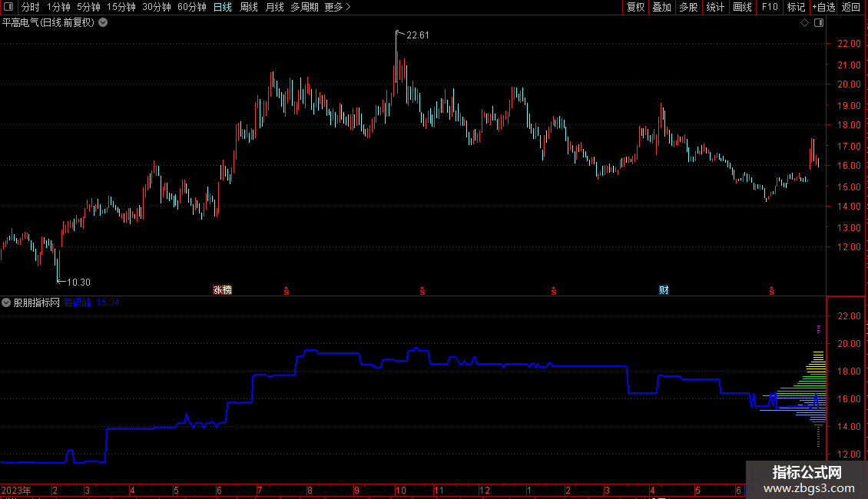Select the 1分钟 period
868x499 pixels.
click(x=58, y=7)
